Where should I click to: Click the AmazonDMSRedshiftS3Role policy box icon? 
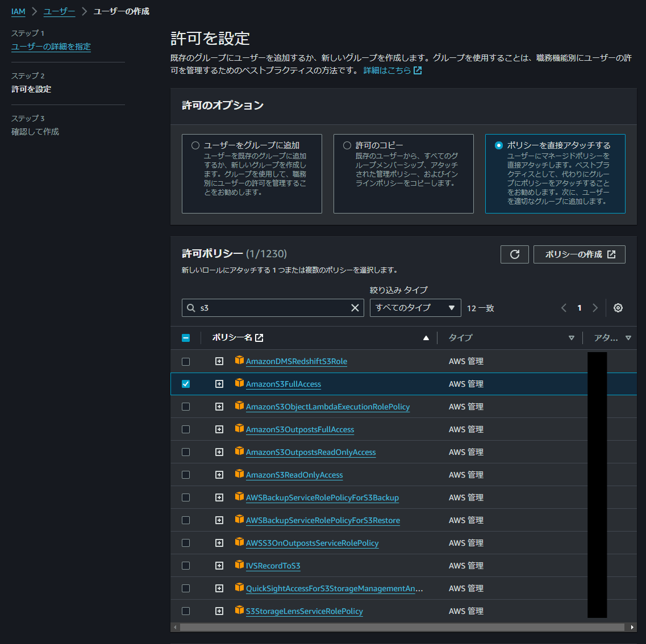(x=239, y=360)
